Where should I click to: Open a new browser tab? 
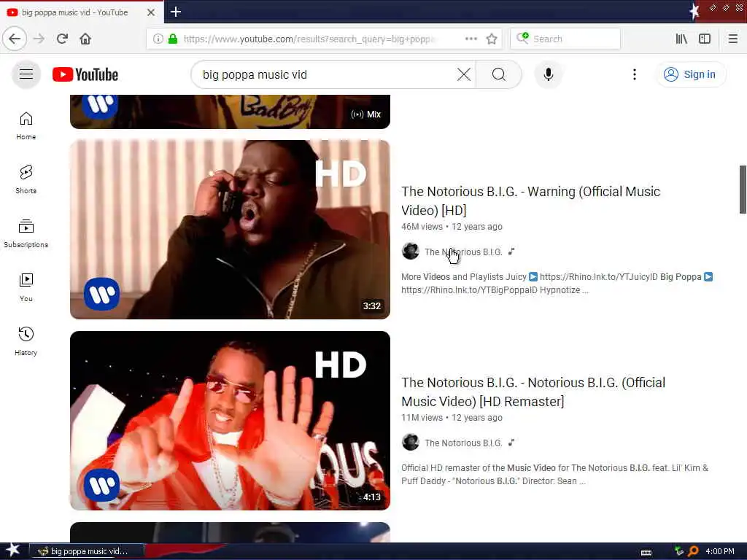(x=176, y=12)
